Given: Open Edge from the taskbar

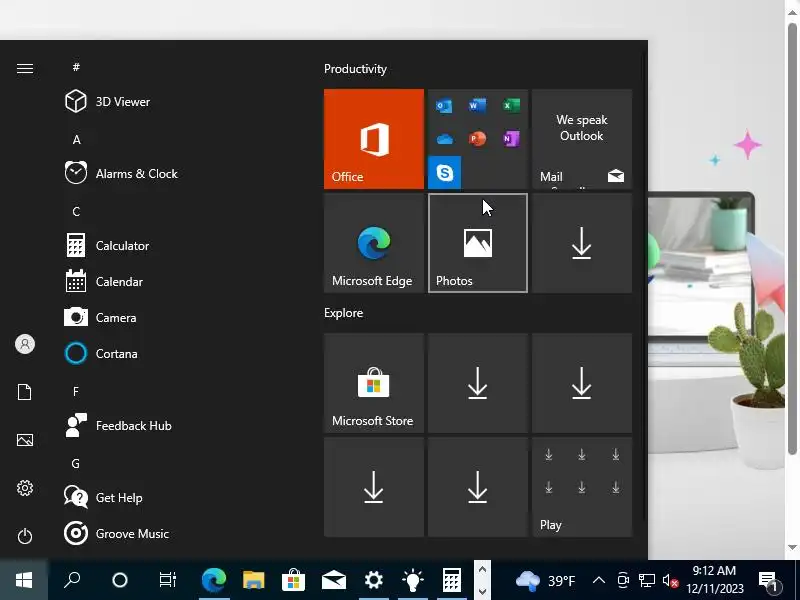Looking at the screenshot, I should [214, 580].
